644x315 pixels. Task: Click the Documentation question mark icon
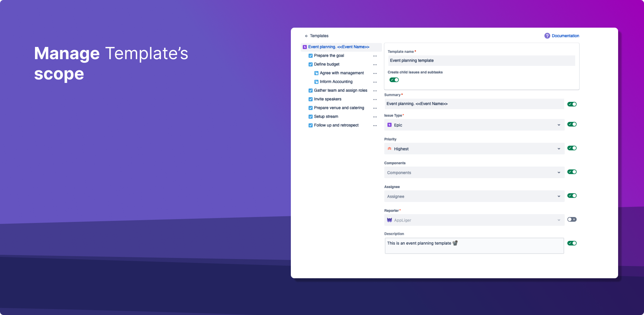(547, 36)
